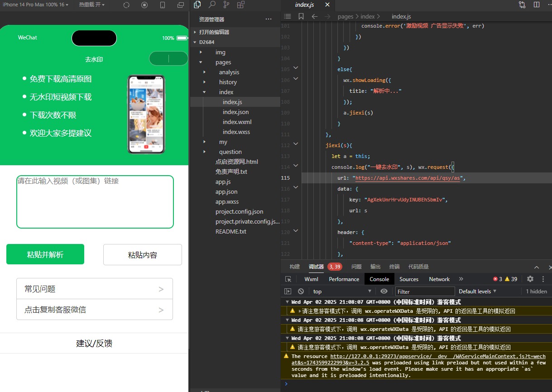The image size is (552, 392).
Task: Open the DevTools kebab menu
Action: (543, 279)
